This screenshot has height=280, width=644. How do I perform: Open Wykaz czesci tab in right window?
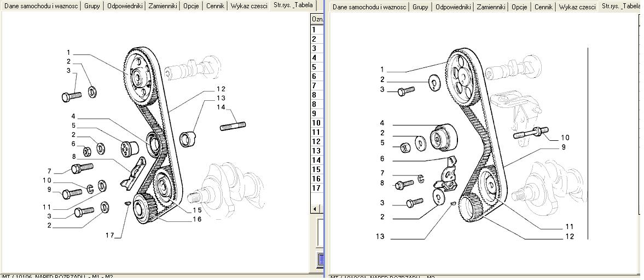577,7
